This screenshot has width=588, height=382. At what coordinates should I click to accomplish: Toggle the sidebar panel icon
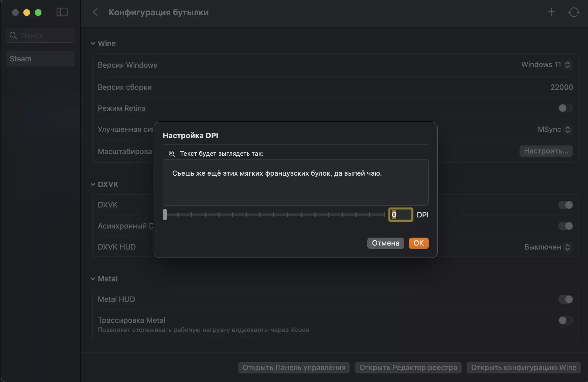point(62,12)
